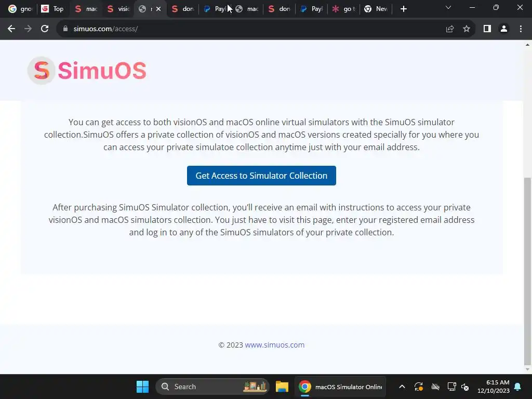Switch to the 'Top' tab
Screen dimensions: 532x399
(x=52, y=9)
